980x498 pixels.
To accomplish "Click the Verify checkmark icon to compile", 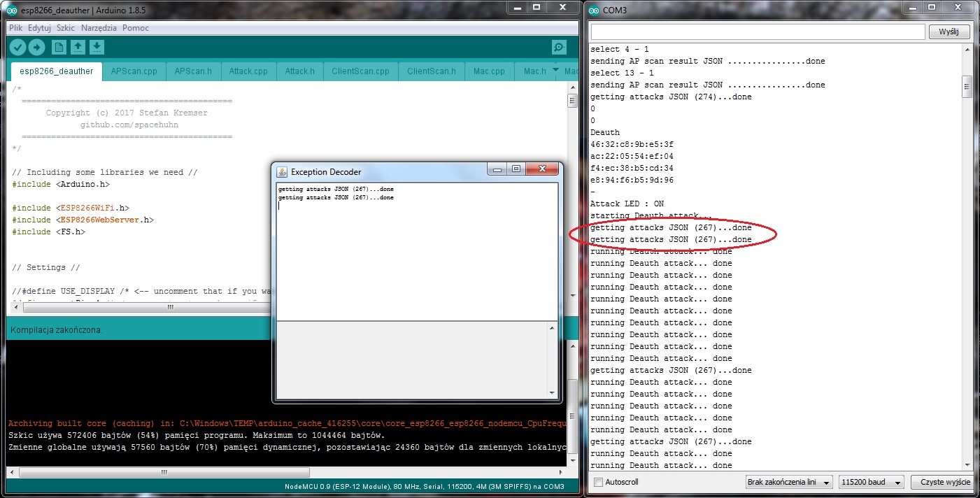I will (17, 47).
